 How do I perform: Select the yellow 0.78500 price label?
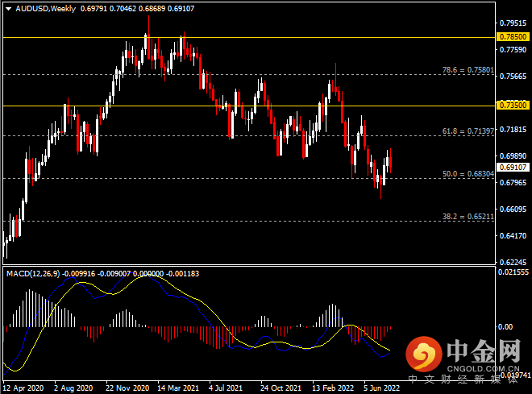513,36
